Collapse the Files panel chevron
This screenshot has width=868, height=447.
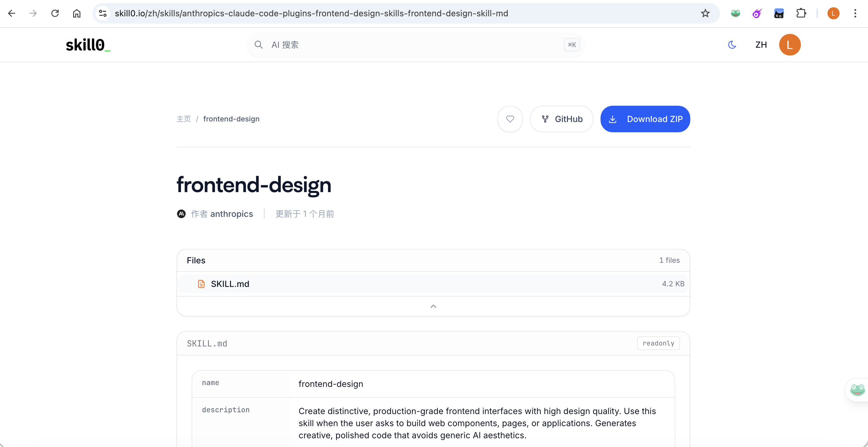(x=433, y=306)
